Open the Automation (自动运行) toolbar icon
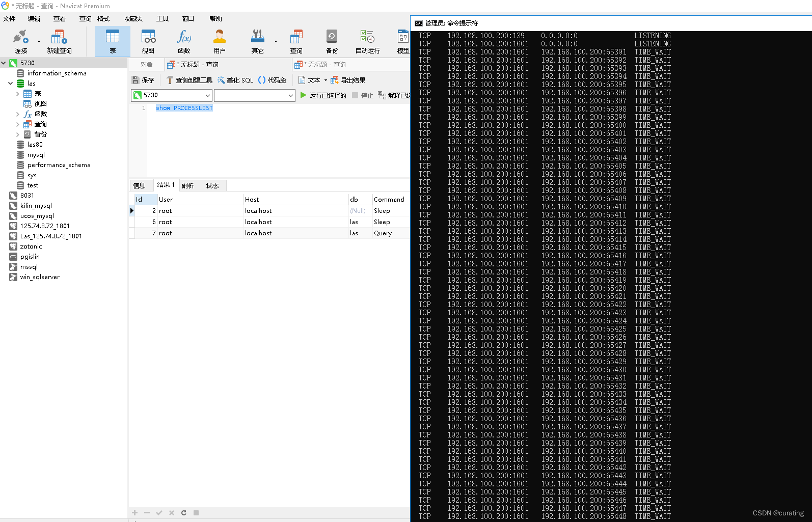The image size is (812, 522). (367, 41)
